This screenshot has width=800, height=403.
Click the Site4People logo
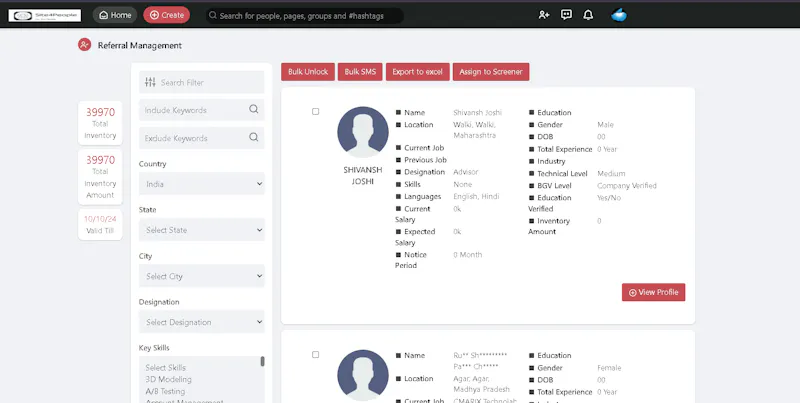point(45,15)
